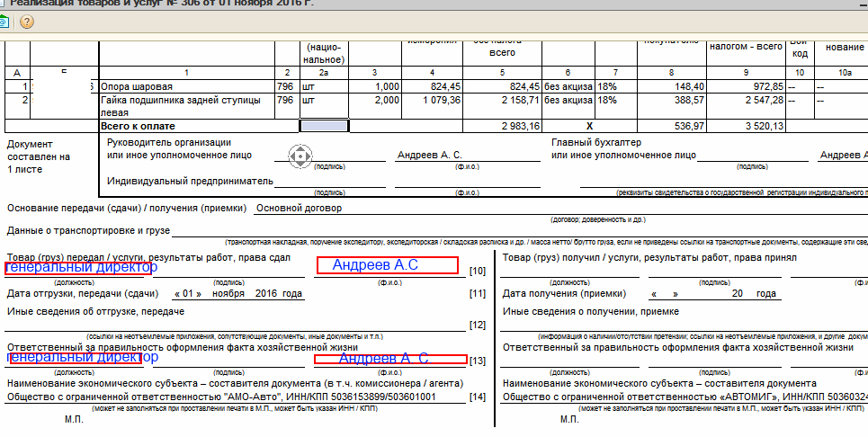Click the 'Андреев А. С.' name box in line [13]
Viewport: 868px width, 437px height.
pos(389,359)
